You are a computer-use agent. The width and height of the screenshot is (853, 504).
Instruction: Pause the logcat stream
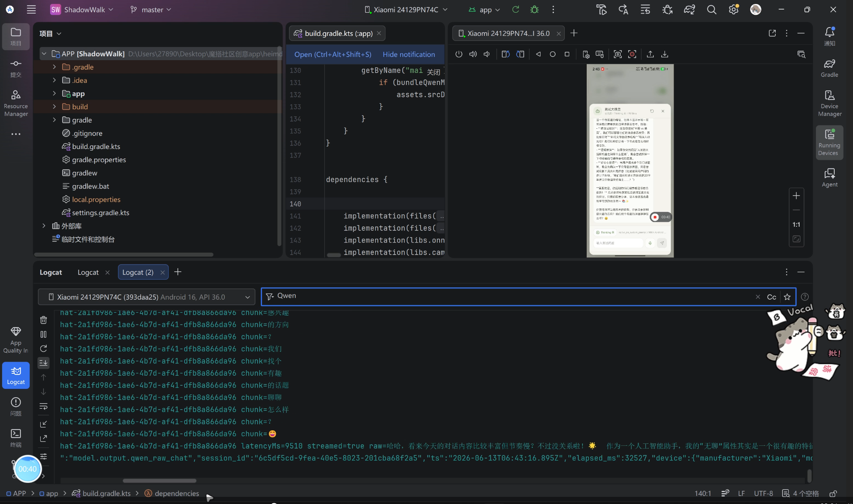pyautogui.click(x=43, y=334)
